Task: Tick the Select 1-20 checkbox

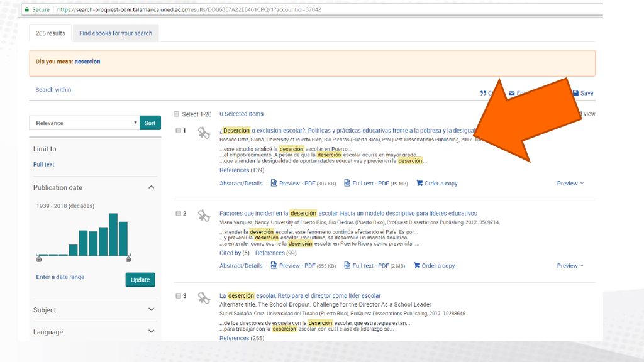Action: pos(176,114)
